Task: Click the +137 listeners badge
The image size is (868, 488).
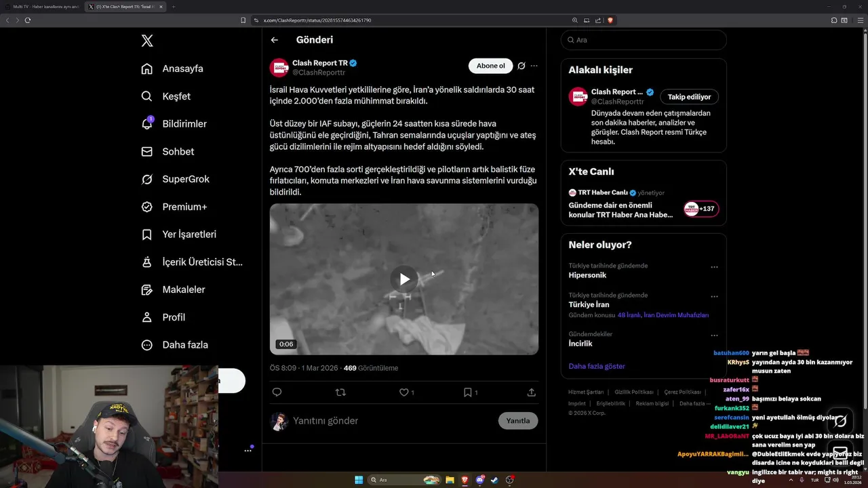Action: point(701,209)
